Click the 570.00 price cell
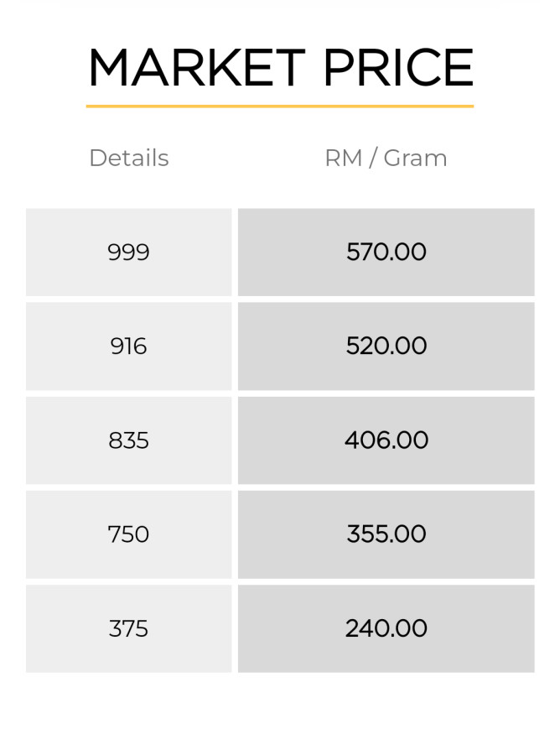560x755 pixels. click(386, 252)
